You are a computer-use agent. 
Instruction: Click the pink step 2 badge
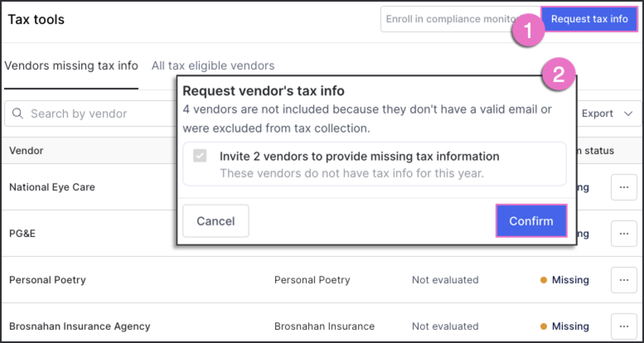(x=559, y=74)
